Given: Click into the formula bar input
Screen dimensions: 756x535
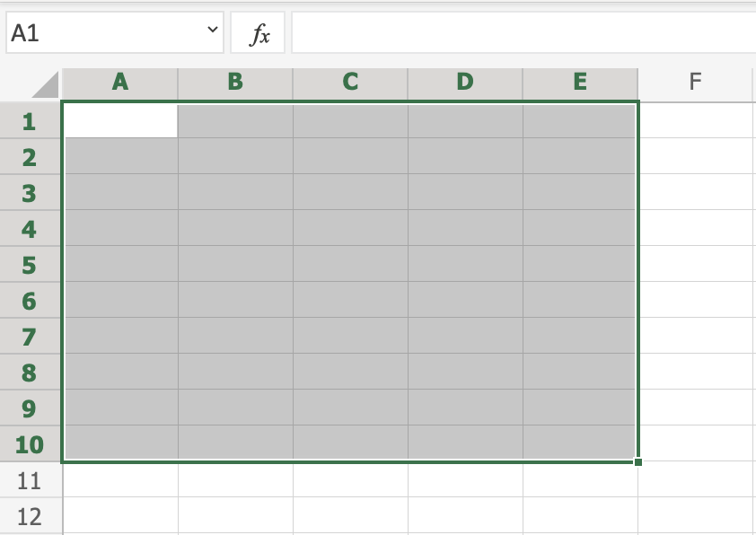Looking at the screenshot, I should [x=521, y=33].
